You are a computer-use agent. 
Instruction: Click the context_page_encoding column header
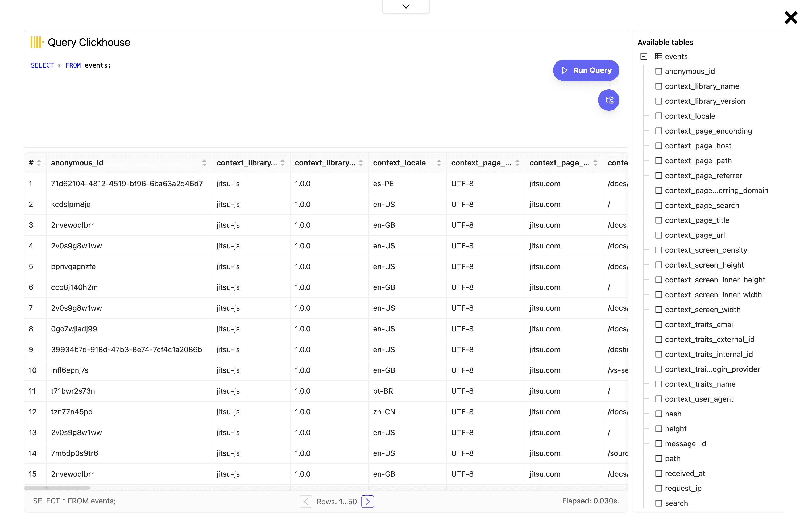[x=481, y=163]
